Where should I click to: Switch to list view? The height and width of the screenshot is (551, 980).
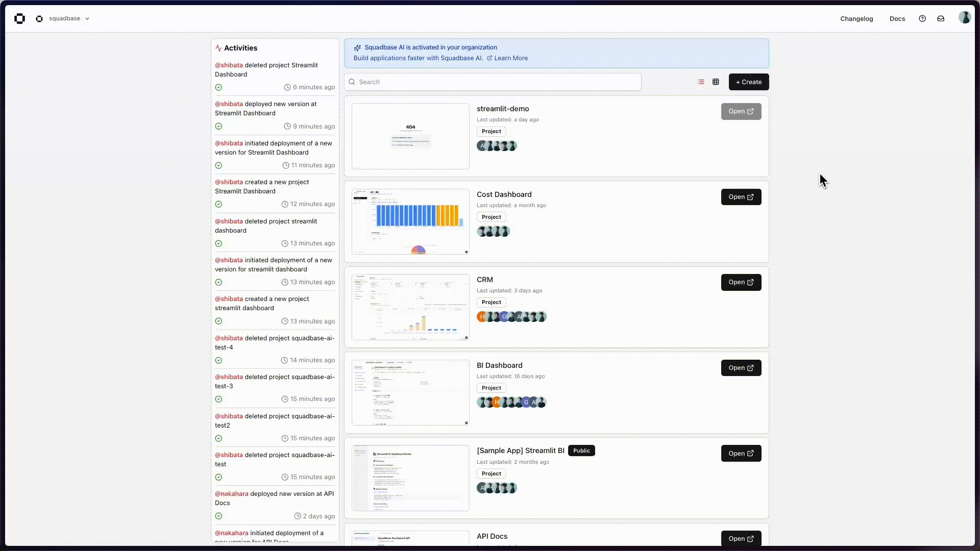coord(701,82)
